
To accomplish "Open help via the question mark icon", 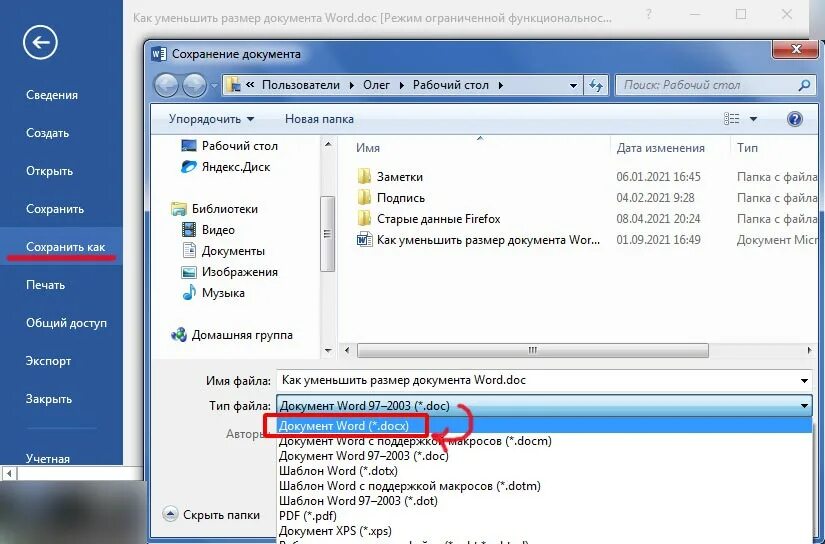I will click(x=794, y=119).
